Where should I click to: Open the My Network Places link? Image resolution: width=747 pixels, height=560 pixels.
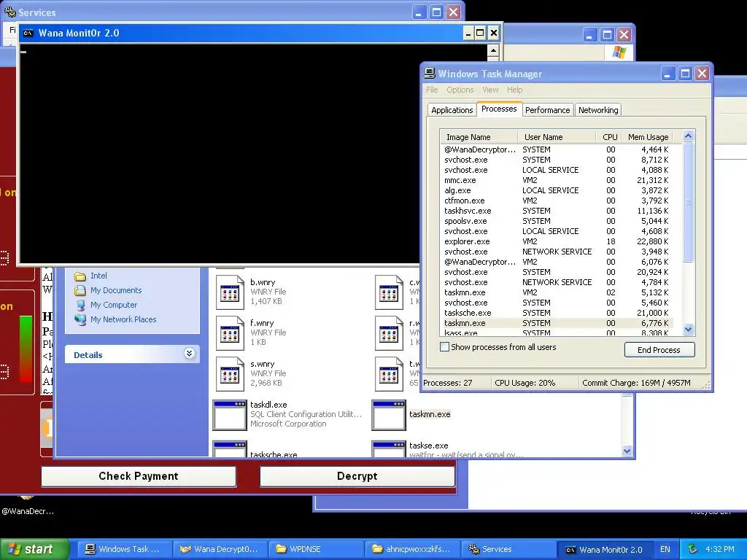click(x=123, y=319)
